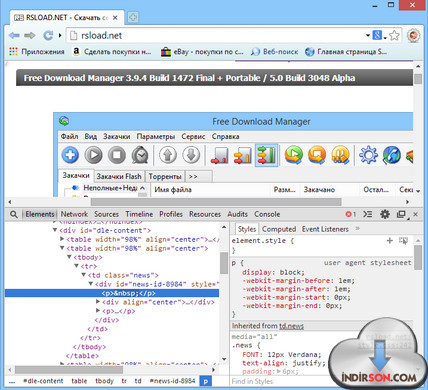This screenshot has height=390, width=428.
Task: Click the browser back arrow
Action: pos(14,35)
